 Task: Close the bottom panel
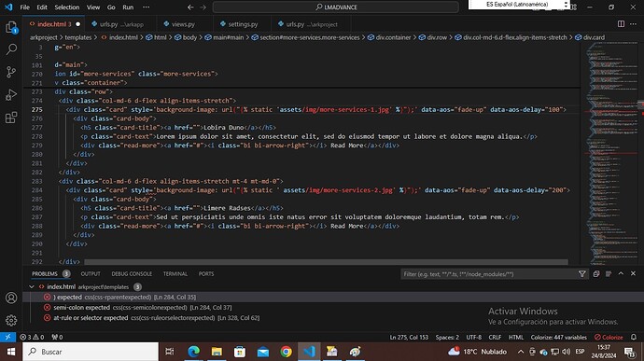634,274
